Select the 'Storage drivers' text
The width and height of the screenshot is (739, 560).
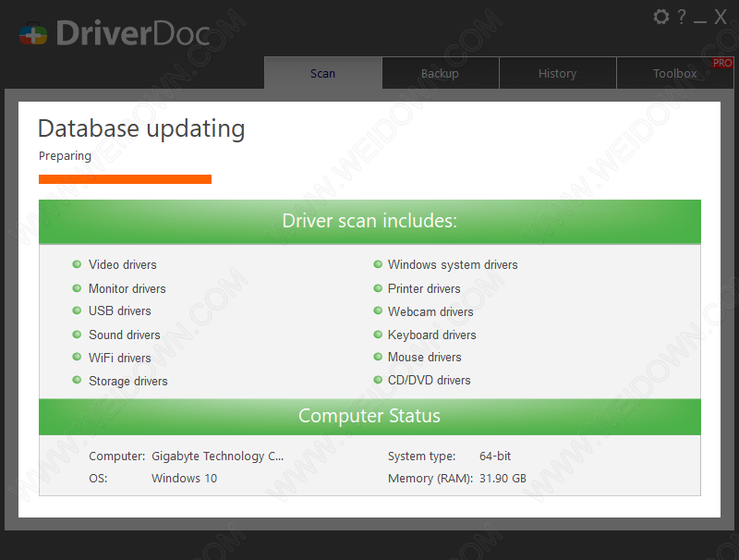point(128,381)
